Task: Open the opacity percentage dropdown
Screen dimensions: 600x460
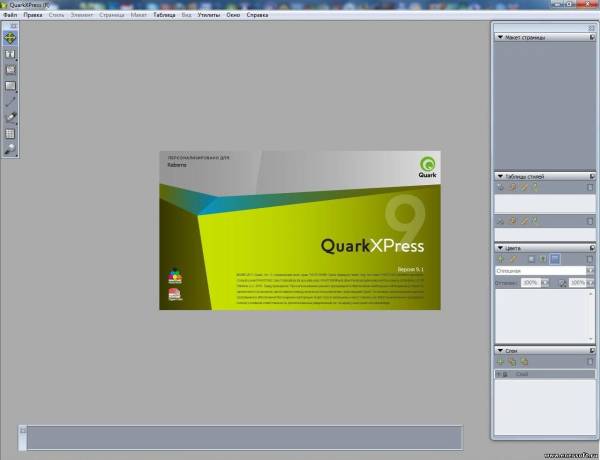Action: point(590,283)
